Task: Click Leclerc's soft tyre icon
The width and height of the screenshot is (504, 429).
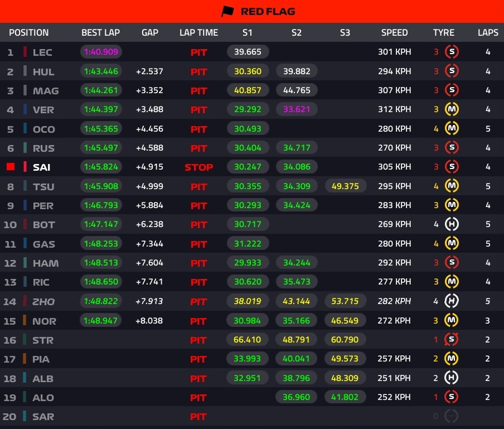Action: point(452,52)
